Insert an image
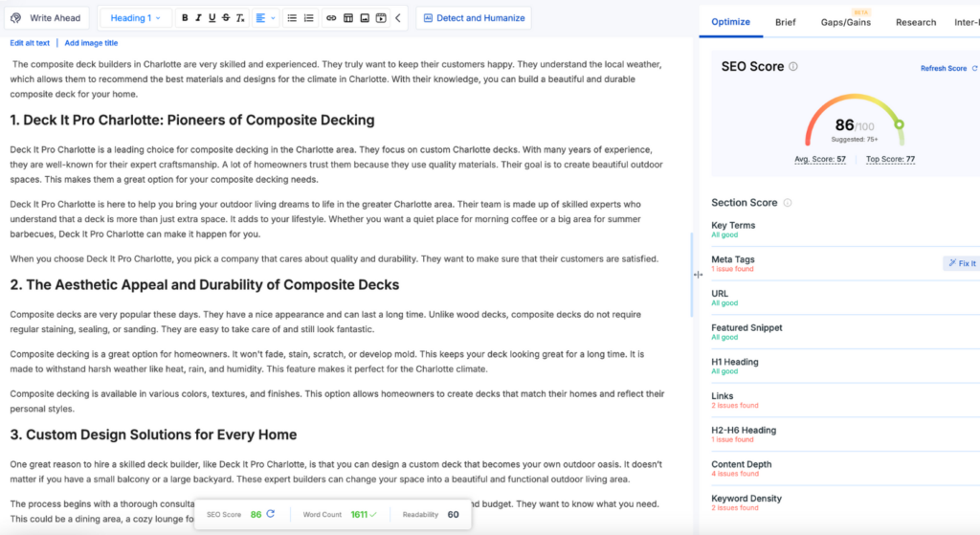The image size is (980, 535). 365,18
